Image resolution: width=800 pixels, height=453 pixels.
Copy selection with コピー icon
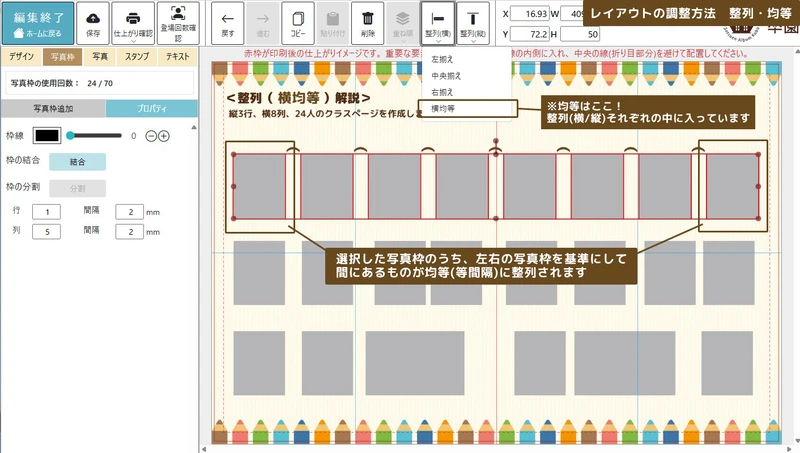click(297, 23)
